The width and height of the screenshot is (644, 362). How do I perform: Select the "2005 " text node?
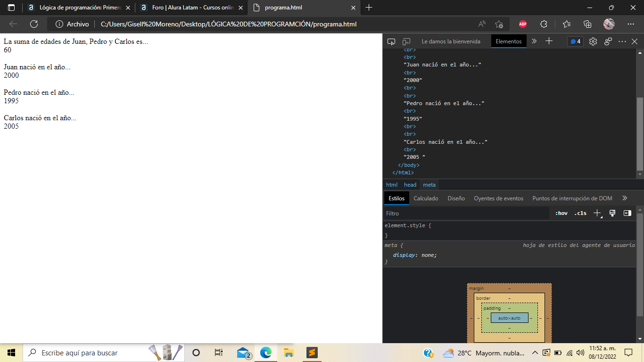pyautogui.click(x=414, y=157)
